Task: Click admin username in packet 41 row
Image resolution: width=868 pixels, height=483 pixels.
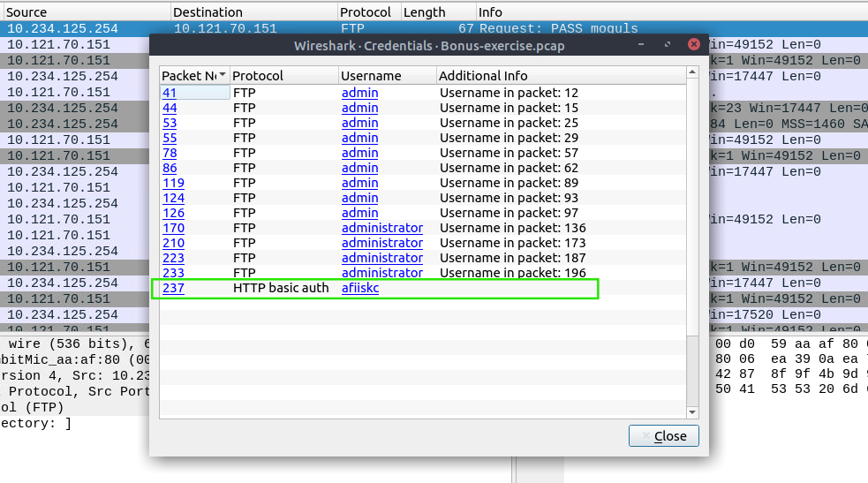Action: tap(359, 93)
